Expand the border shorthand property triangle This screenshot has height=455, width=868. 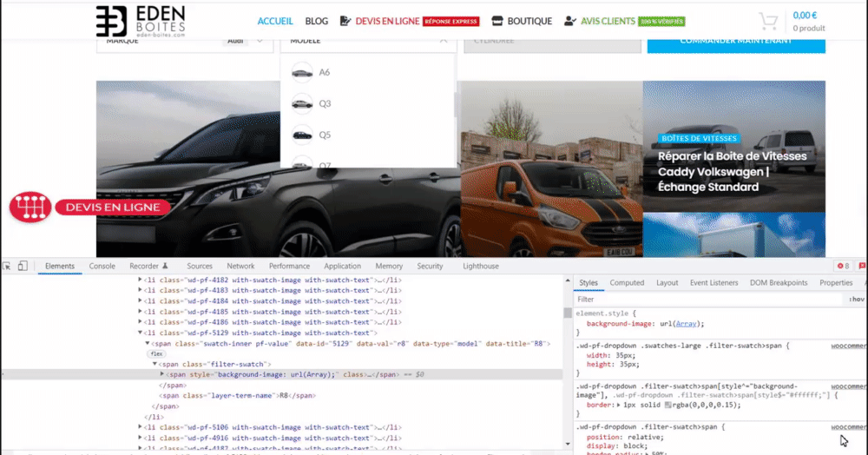pyautogui.click(x=619, y=406)
